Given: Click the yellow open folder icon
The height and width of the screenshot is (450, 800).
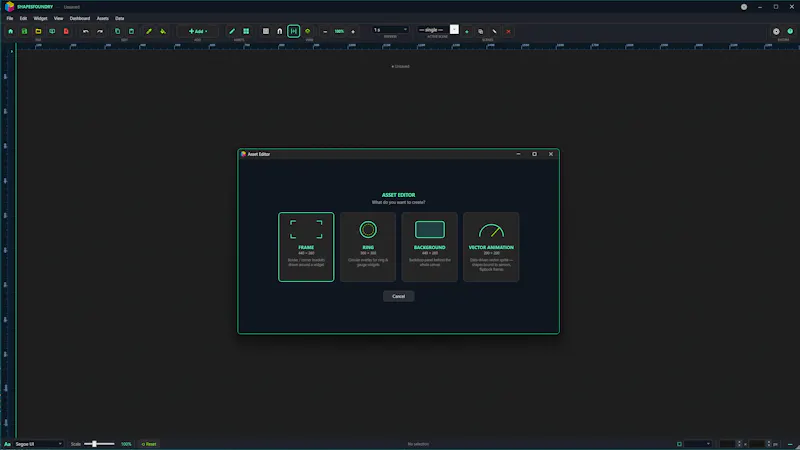Looking at the screenshot, I should [38, 31].
